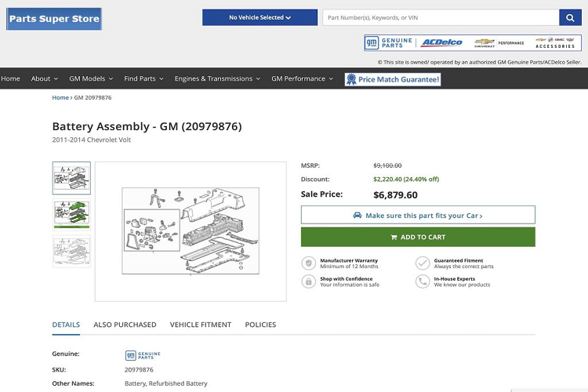
Task: Switch to the Vehicle Fitment tab
Action: pyautogui.click(x=201, y=325)
